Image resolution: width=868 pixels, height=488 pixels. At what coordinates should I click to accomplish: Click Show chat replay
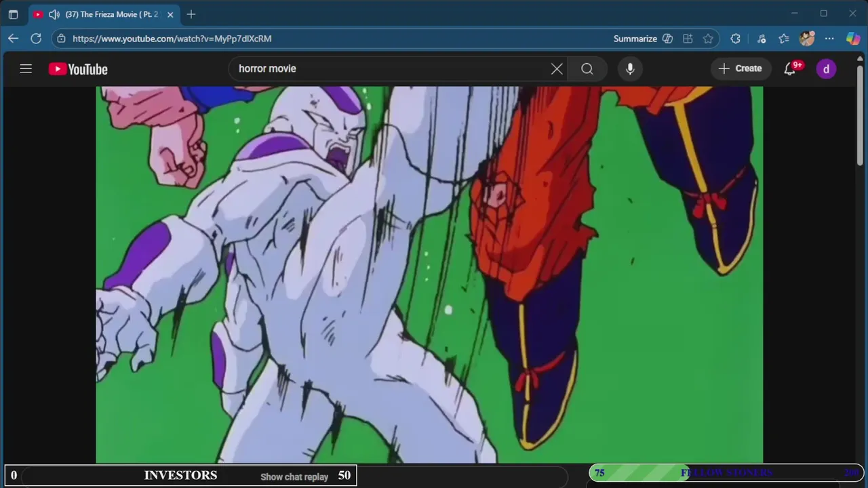[294, 476]
